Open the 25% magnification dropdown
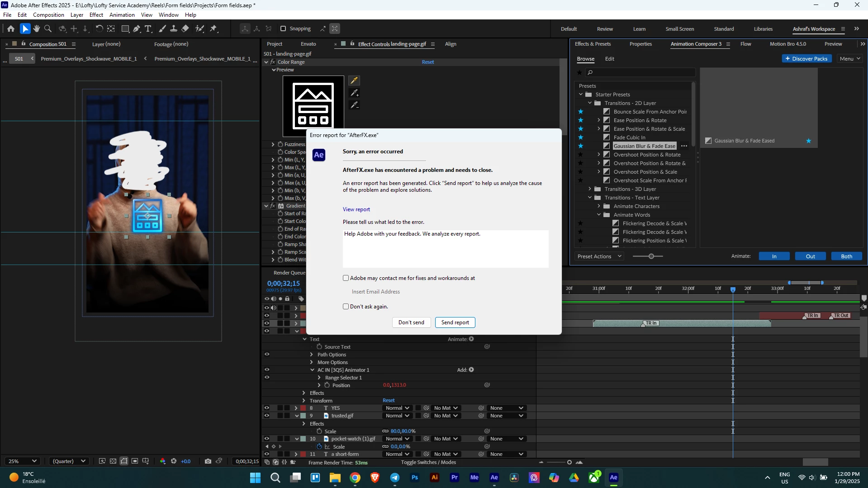 coord(22,461)
